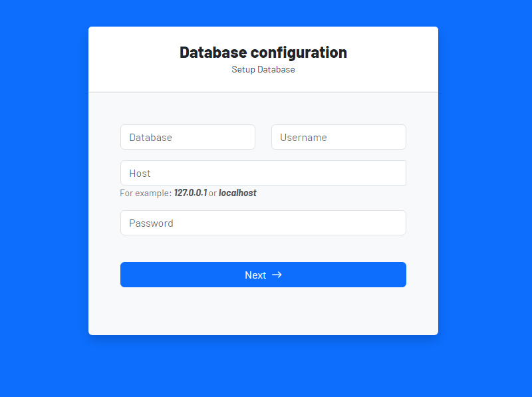
Task: Click the "localhost" example hint text
Action: coord(237,193)
